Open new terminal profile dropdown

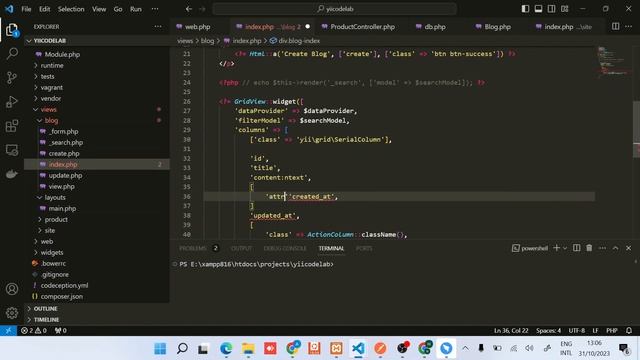[x=565, y=248]
